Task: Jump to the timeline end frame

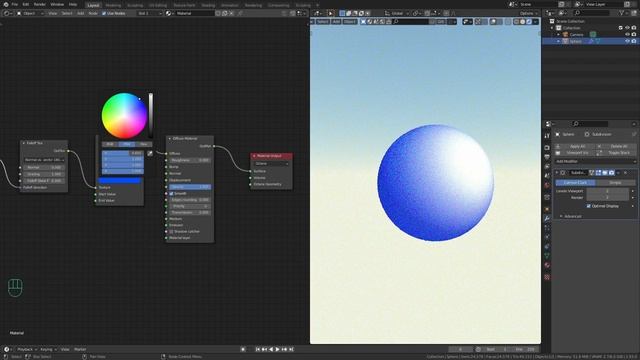Action: (x=291, y=349)
